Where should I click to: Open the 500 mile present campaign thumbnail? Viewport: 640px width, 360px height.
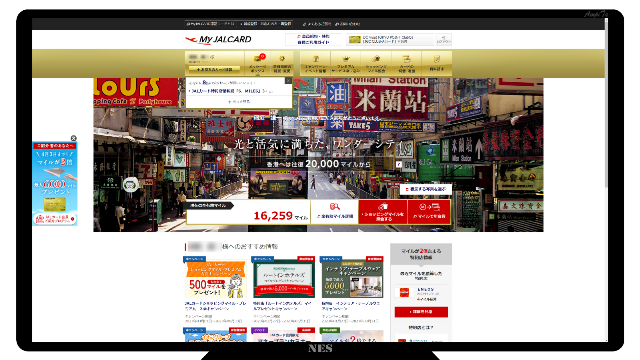click(216, 278)
